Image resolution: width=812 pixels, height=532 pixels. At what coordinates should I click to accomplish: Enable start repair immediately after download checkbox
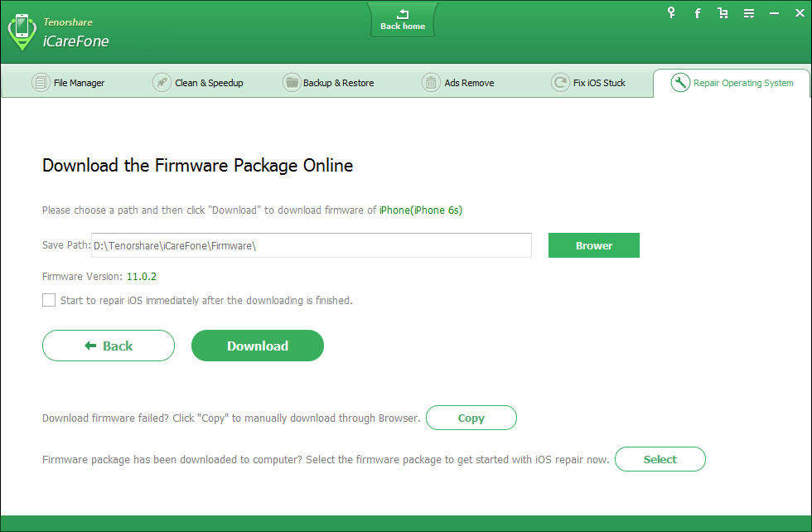pyautogui.click(x=49, y=300)
